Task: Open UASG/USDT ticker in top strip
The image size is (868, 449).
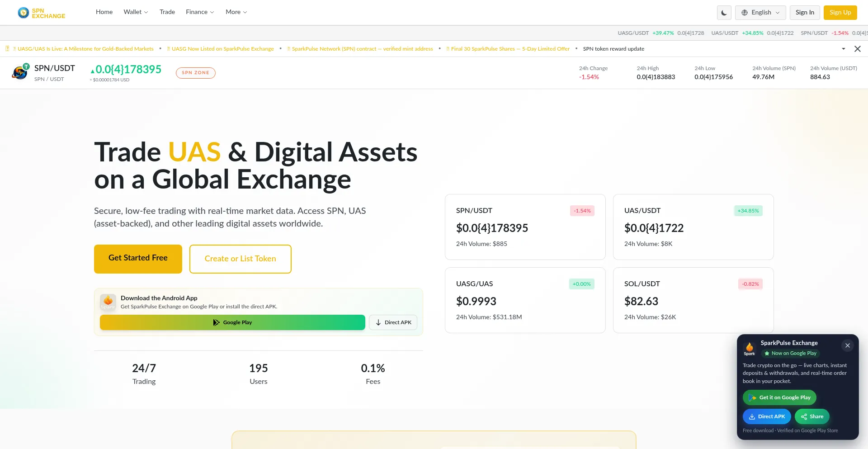Action: (x=660, y=33)
